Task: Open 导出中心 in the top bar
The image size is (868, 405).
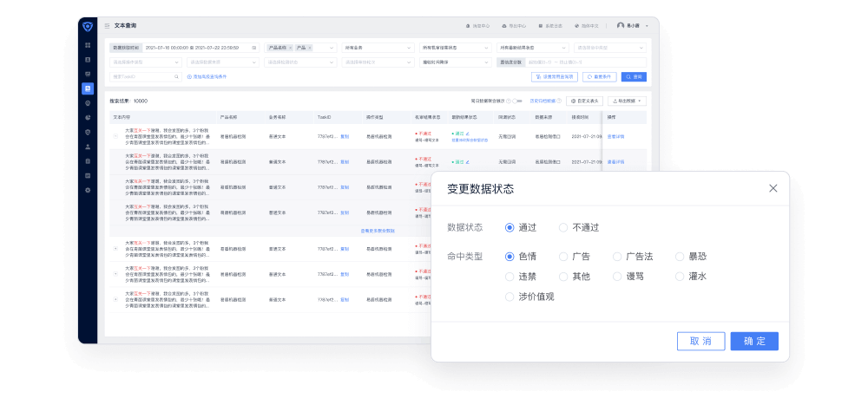Action: [514, 26]
